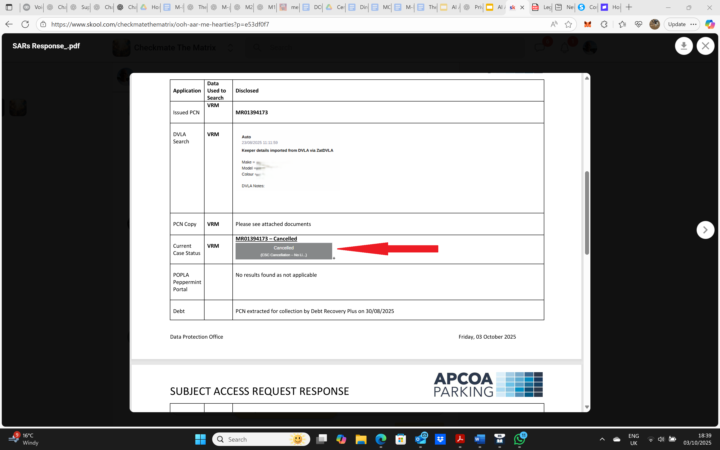
Task: Open Microsoft Word from the taskbar
Action: (x=480, y=439)
